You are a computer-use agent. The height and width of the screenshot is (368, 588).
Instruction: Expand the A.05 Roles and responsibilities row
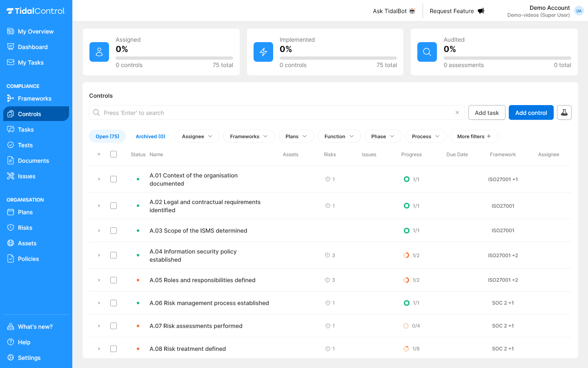point(99,280)
